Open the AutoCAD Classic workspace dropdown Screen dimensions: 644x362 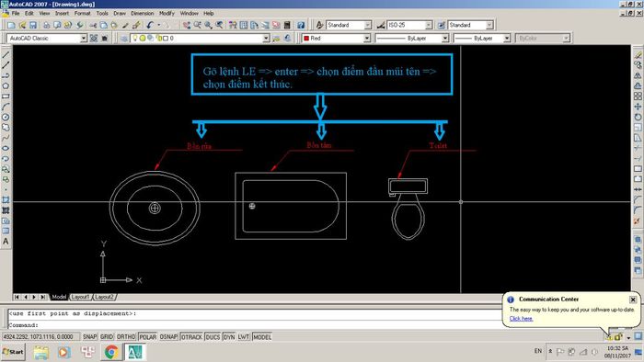(x=84, y=38)
